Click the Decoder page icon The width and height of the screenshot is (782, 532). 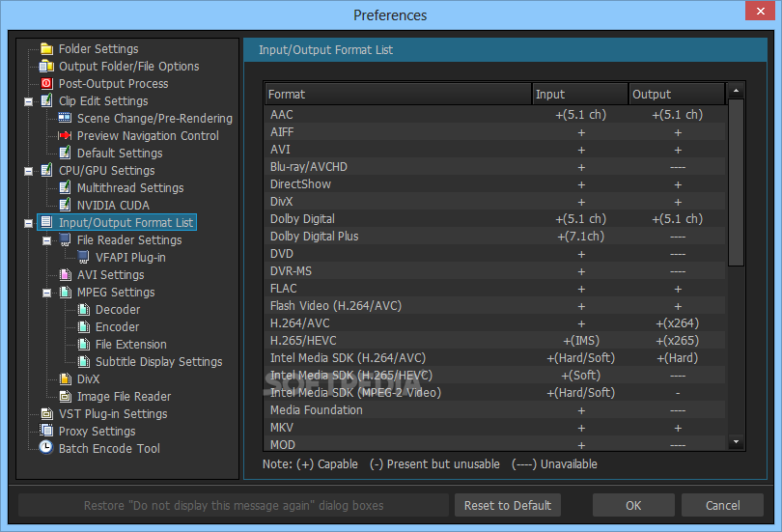pos(84,310)
